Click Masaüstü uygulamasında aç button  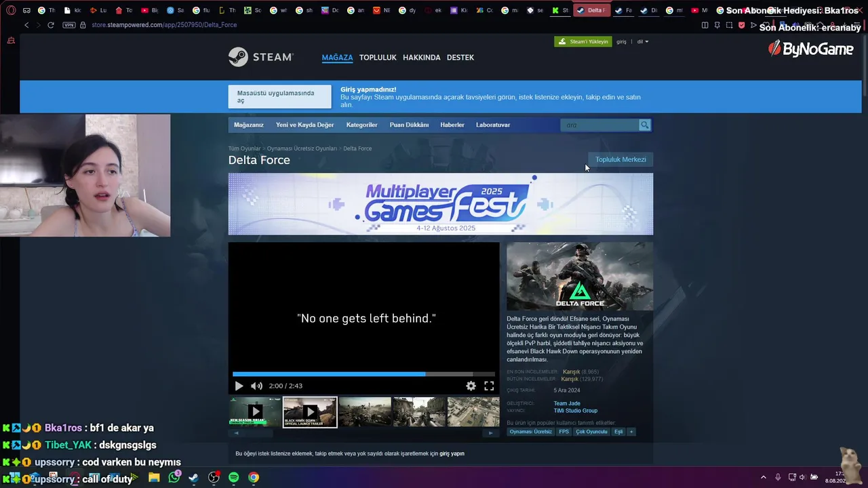coord(279,97)
